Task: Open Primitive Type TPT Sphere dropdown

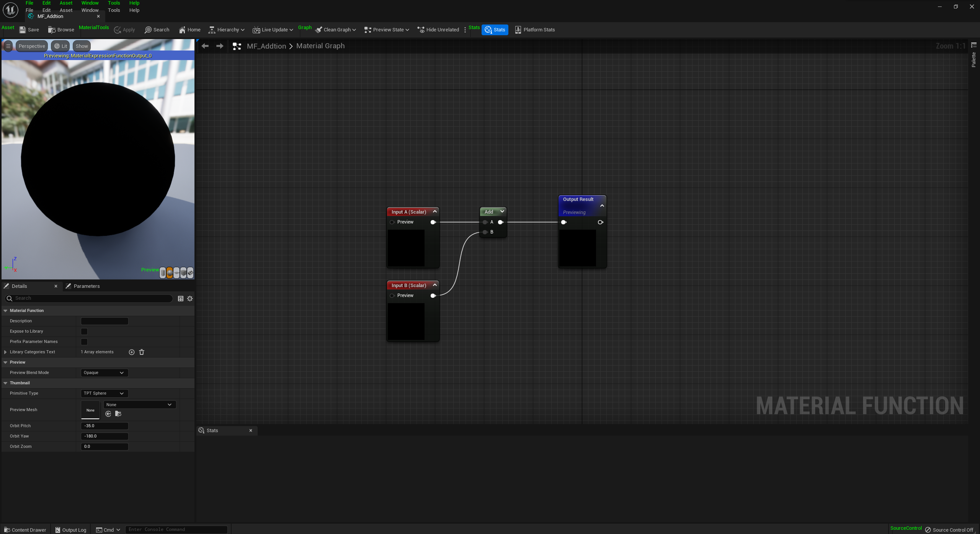Action: click(104, 394)
